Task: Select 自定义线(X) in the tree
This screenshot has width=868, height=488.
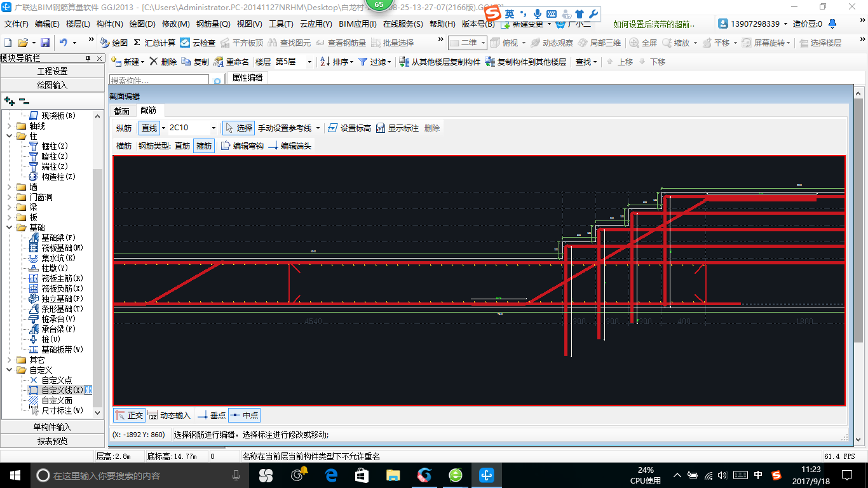Action: [62, 390]
